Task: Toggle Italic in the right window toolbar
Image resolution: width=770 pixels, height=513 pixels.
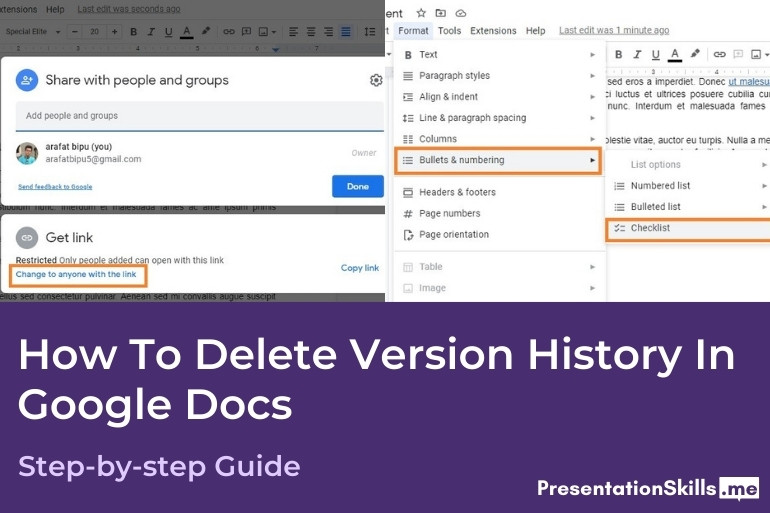Action: (x=637, y=54)
